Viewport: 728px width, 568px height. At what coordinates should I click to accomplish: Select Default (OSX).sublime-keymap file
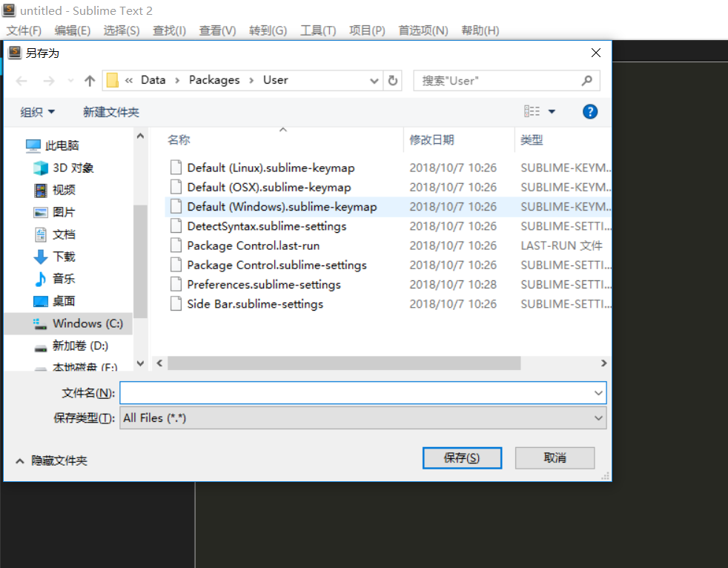[x=269, y=187]
